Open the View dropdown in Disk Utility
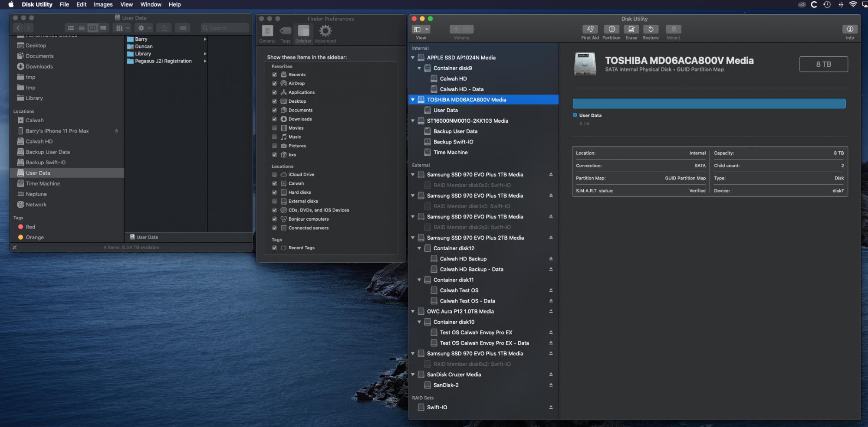 pos(421,29)
